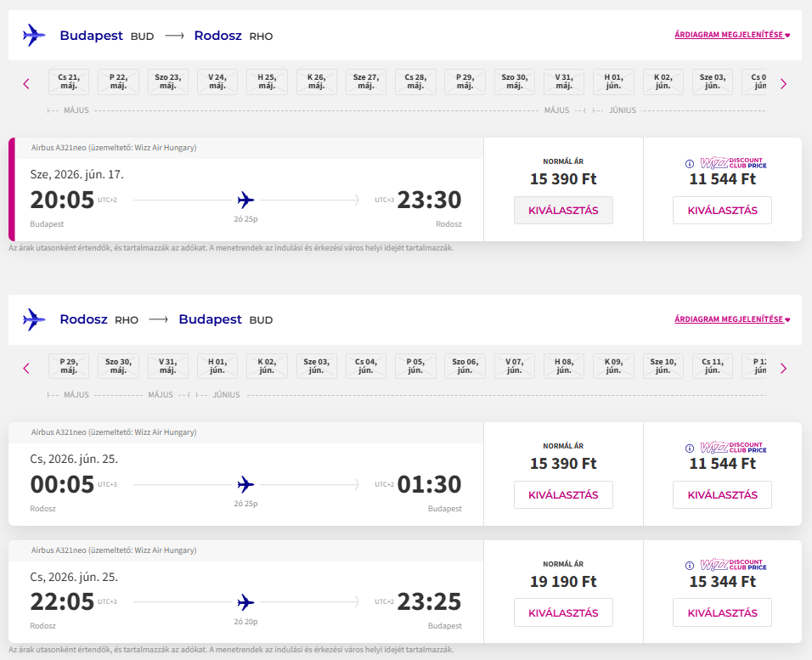Expand return flight Árdiagram megjelenítése chart

tap(731, 319)
